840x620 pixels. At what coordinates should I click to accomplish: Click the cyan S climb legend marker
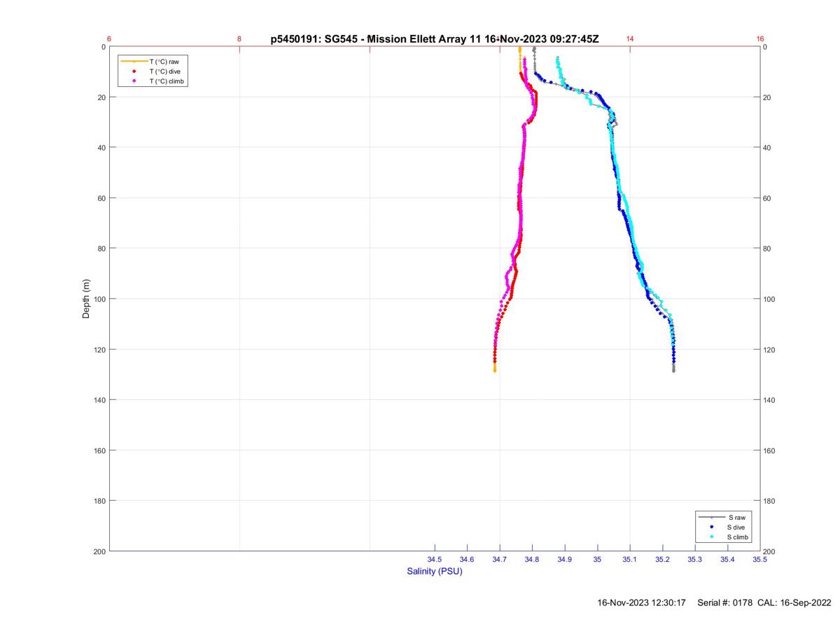point(711,537)
